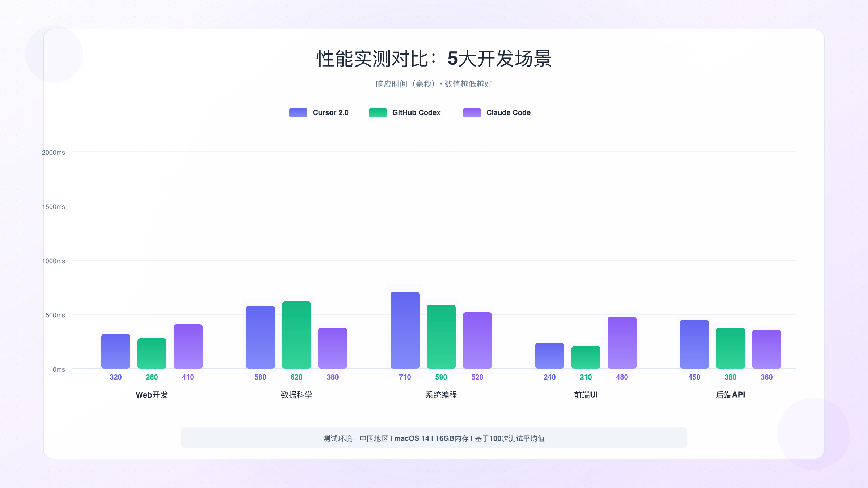This screenshot has height=488, width=868.
Task: Toggle Cursor 2.0 series via its legend entry
Action: [330, 112]
